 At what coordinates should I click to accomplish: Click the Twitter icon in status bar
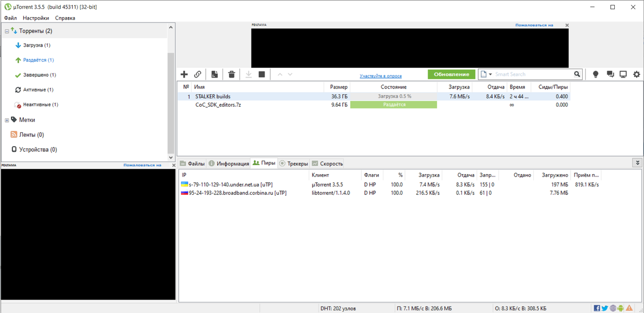[605, 308]
